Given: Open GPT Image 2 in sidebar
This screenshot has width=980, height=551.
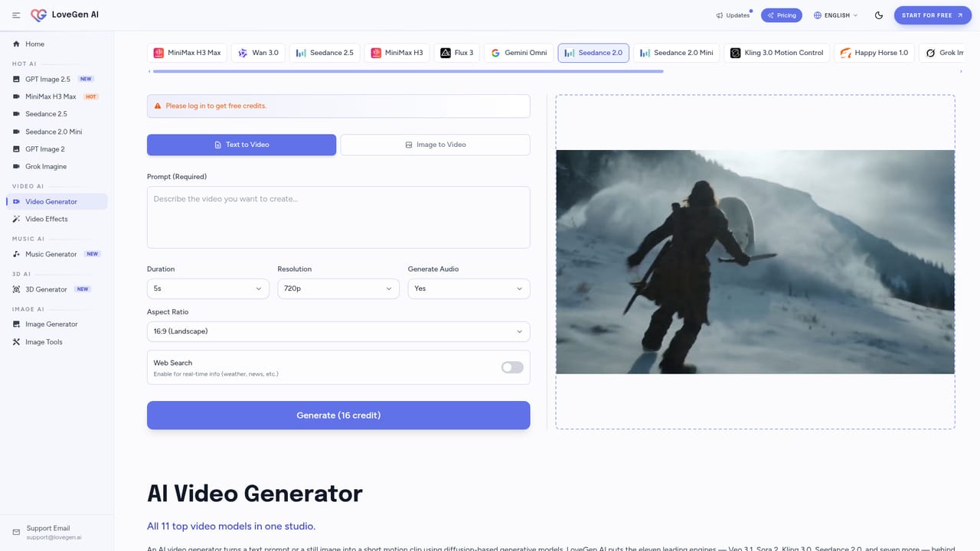Looking at the screenshot, I should (x=57, y=149).
